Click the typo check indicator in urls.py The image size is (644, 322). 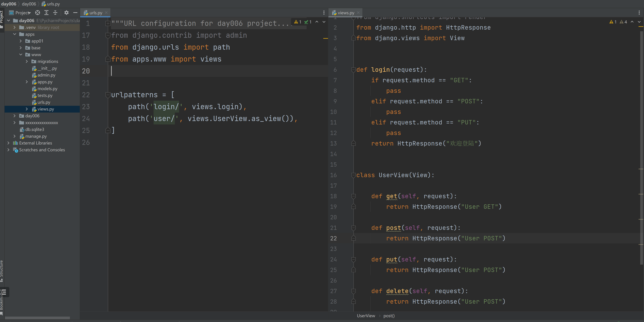308,22
